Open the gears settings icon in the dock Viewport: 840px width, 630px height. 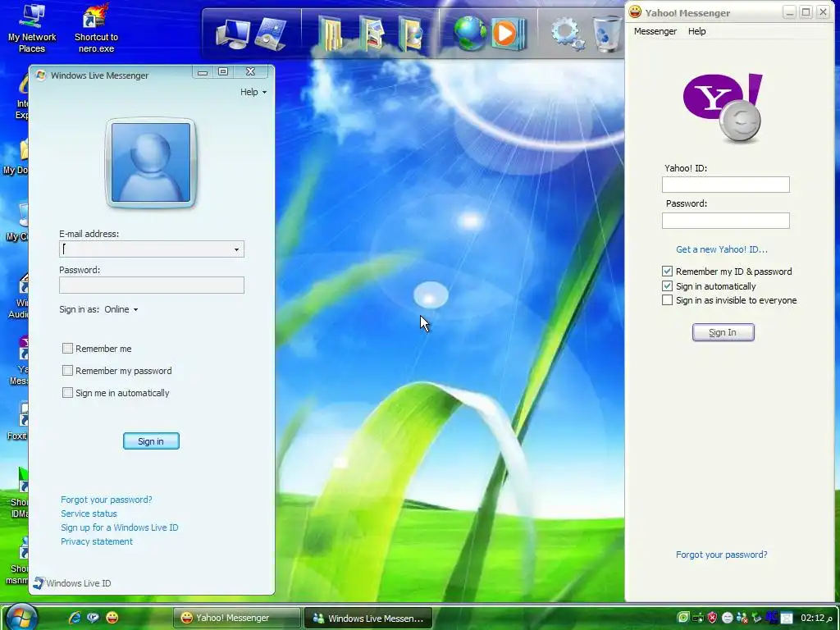(568, 34)
